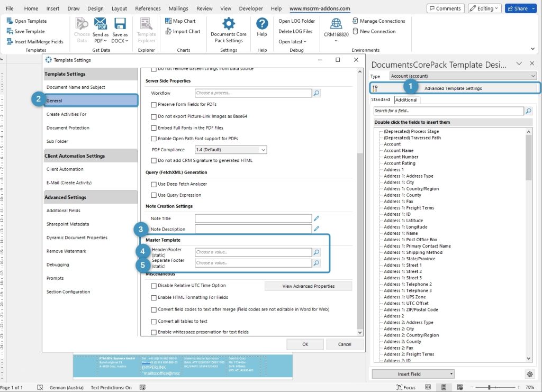Click the Help question mark icon

pyautogui.click(x=262, y=23)
